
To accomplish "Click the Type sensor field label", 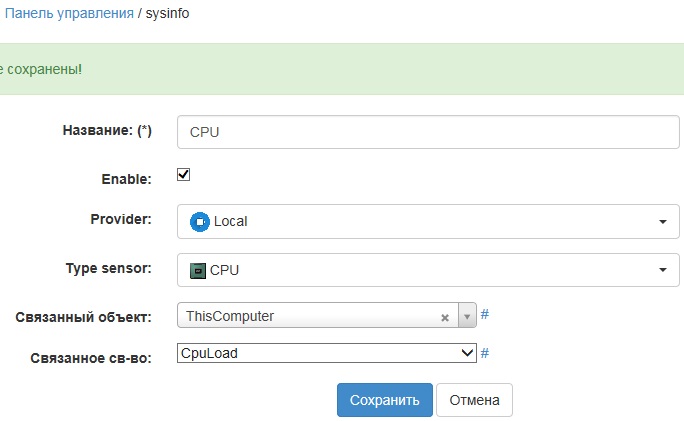I will (x=108, y=267).
